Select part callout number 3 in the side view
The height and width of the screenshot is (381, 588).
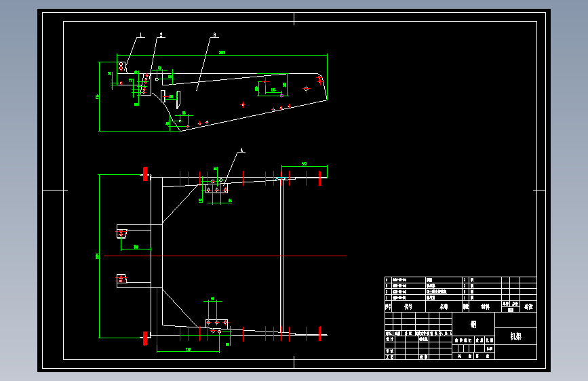click(214, 35)
